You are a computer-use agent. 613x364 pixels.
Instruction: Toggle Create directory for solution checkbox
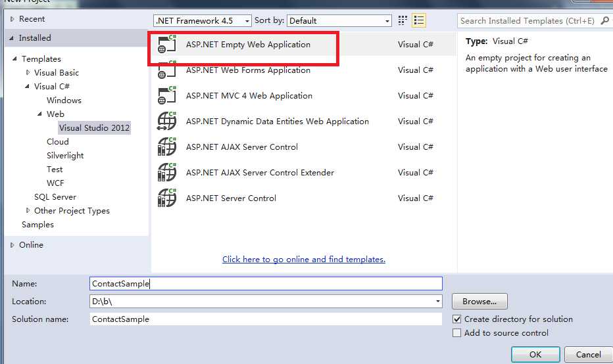click(456, 319)
